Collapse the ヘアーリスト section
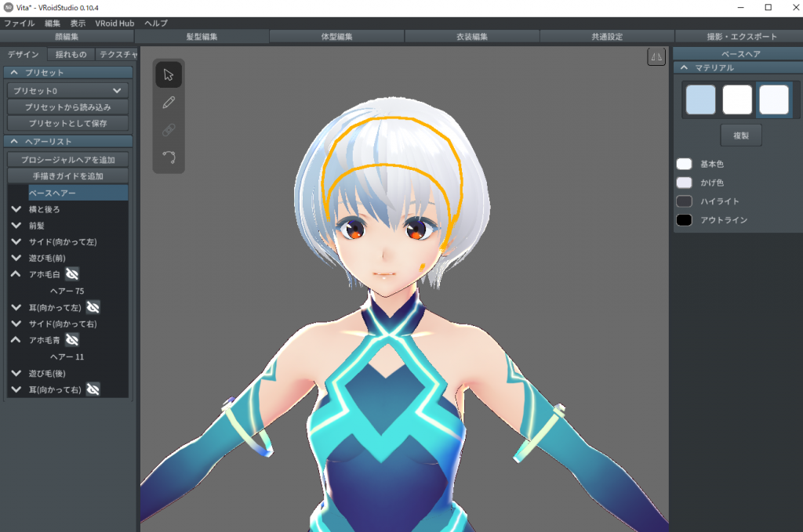 [x=15, y=142]
